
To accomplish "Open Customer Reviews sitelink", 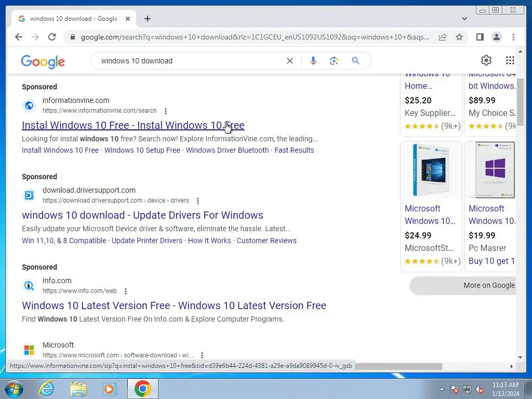I will tap(267, 241).
